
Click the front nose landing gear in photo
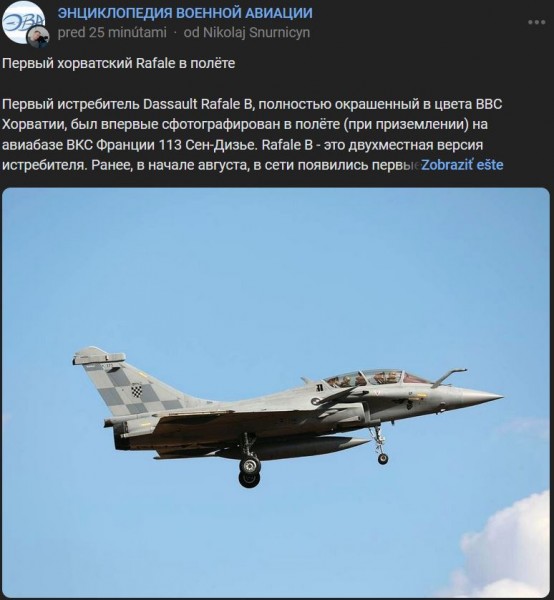[x=380, y=446]
